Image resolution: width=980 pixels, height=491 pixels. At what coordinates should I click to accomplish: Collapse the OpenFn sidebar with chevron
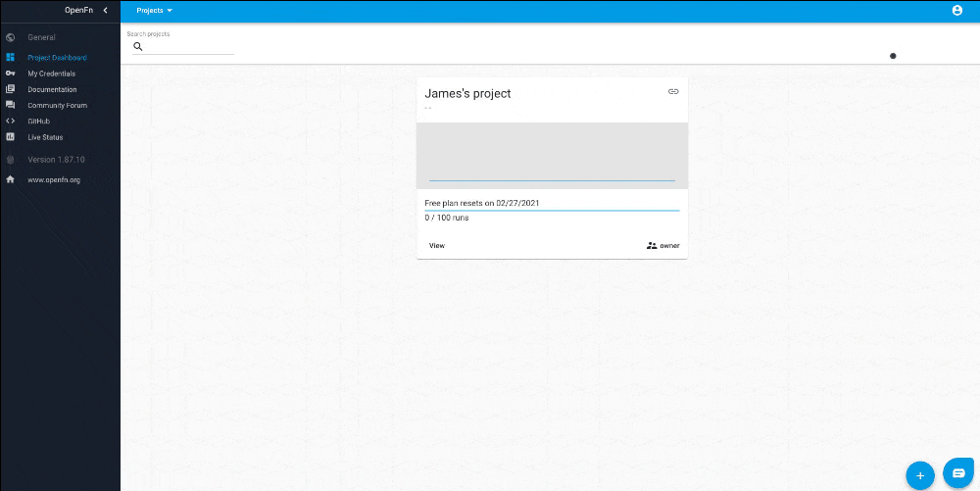coord(105,10)
